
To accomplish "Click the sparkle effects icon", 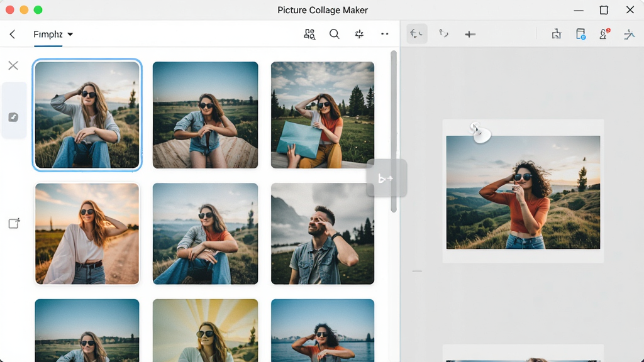I will coord(359,34).
